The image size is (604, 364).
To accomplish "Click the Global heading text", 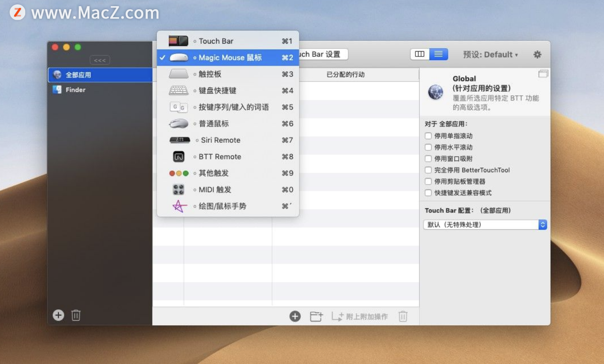I will pyautogui.click(x=464, y=79).
